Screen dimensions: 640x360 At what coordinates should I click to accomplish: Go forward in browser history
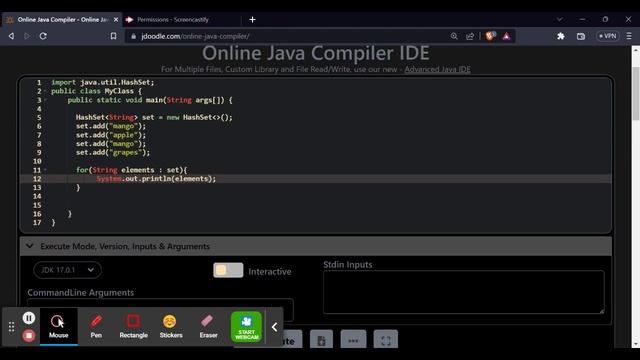pyautogui.click(x=27, y=36)
